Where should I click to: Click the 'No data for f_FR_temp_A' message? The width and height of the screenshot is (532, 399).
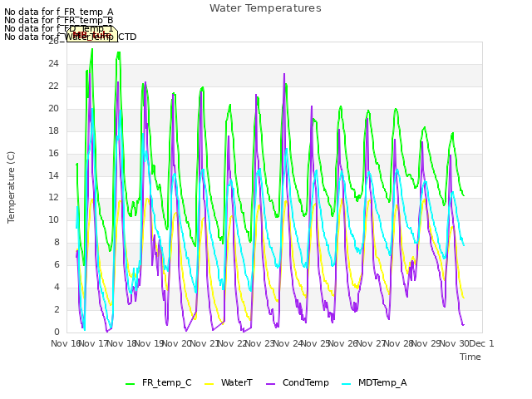pyautogui.click(x=59, y=12)
